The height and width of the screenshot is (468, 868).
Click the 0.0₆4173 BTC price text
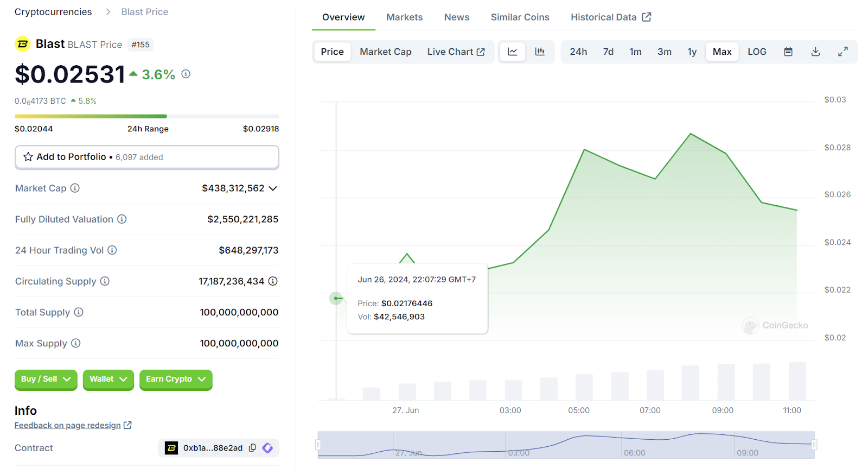pos(40,101)
